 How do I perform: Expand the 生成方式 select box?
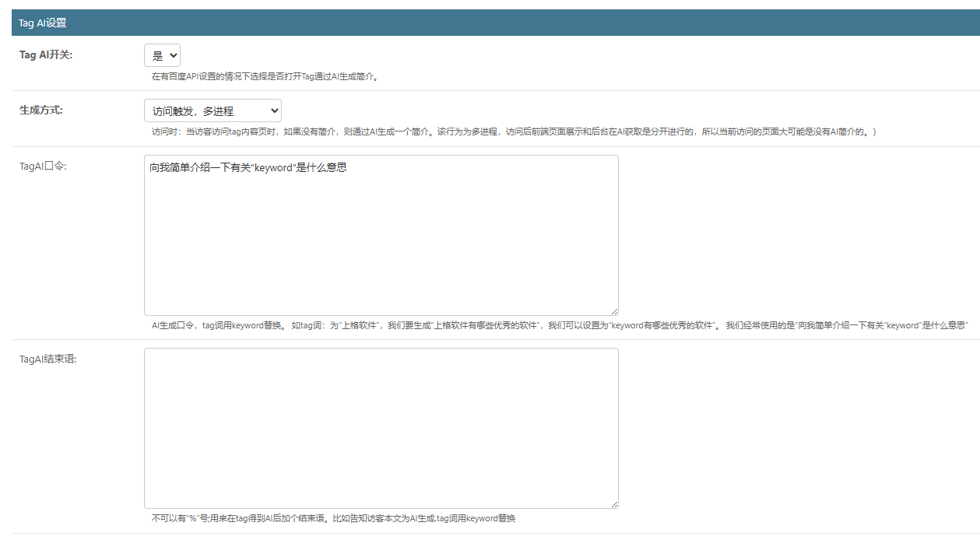pyautogui.click(x=213, y=110)
